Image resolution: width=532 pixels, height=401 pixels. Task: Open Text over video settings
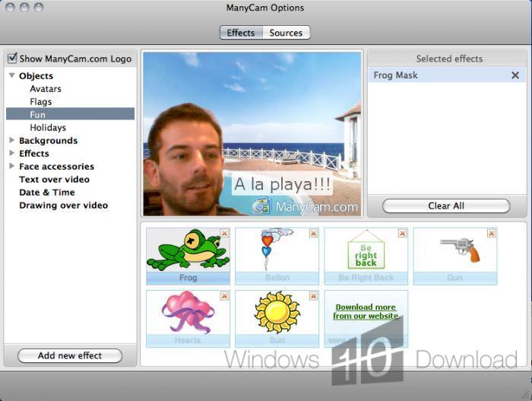pyautogui.click(x=54, y=180)
